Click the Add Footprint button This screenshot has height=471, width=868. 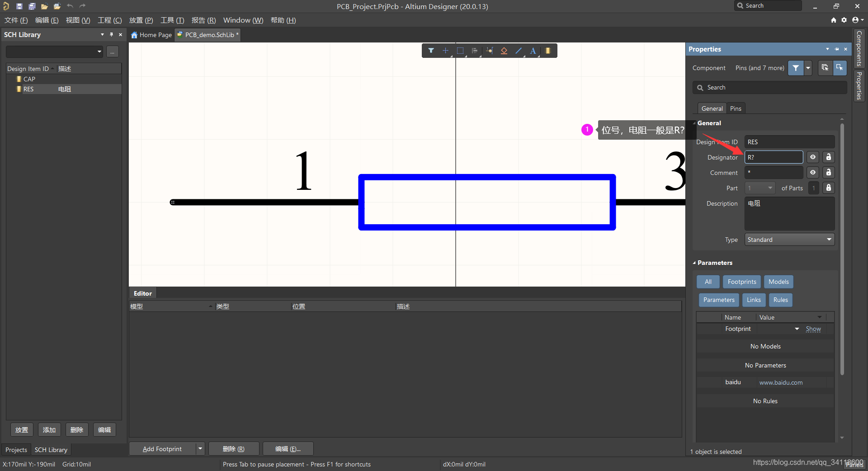162,449
